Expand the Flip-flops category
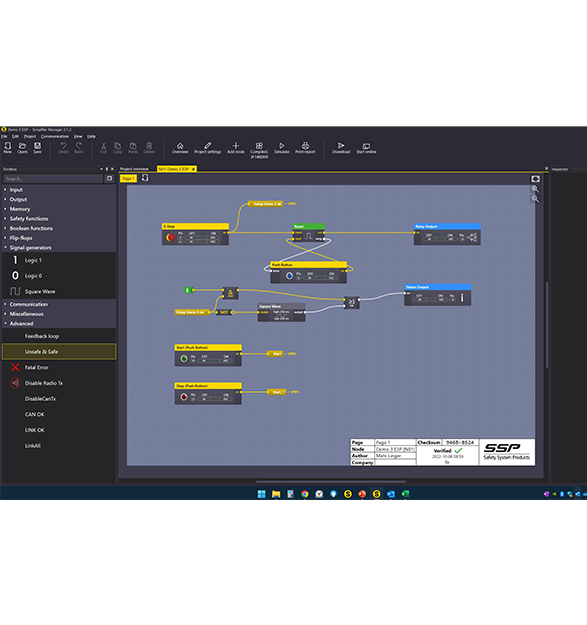The image size is (587, 625). [x=59, y=238]
